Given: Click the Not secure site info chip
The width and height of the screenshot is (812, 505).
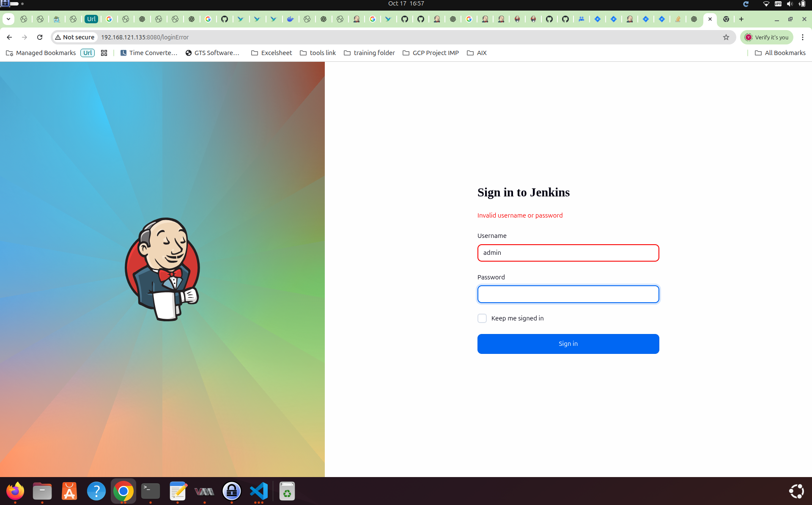Looking at the screenshot, I should click(75, 37).
